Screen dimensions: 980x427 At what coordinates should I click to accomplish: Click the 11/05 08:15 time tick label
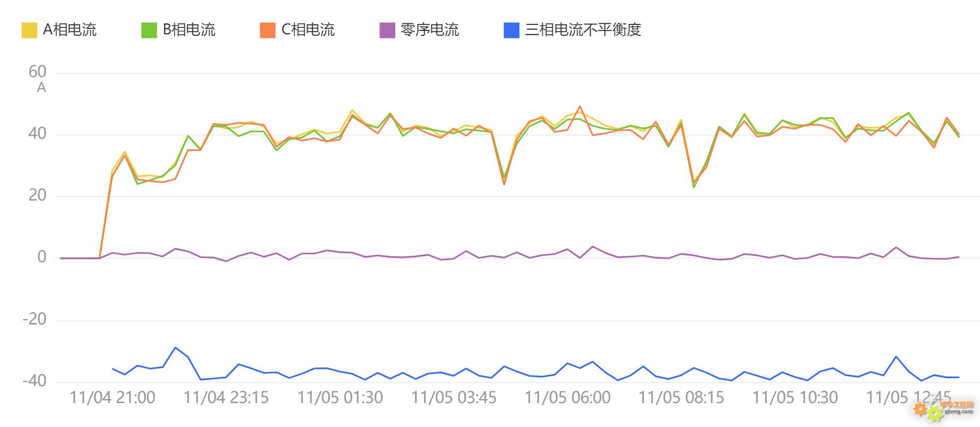pyautogui.click(x=681, y=398)
